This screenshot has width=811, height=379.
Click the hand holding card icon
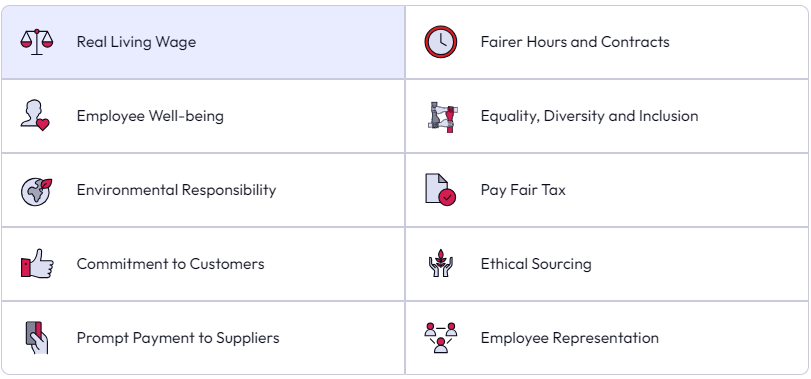click(37, 338)
